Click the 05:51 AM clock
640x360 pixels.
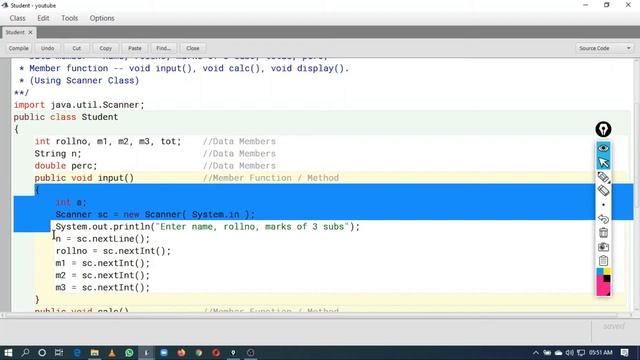pos(600,352)
